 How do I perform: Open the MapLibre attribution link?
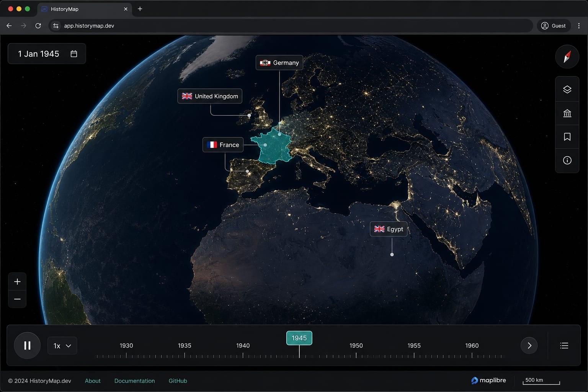pos(488,381)
